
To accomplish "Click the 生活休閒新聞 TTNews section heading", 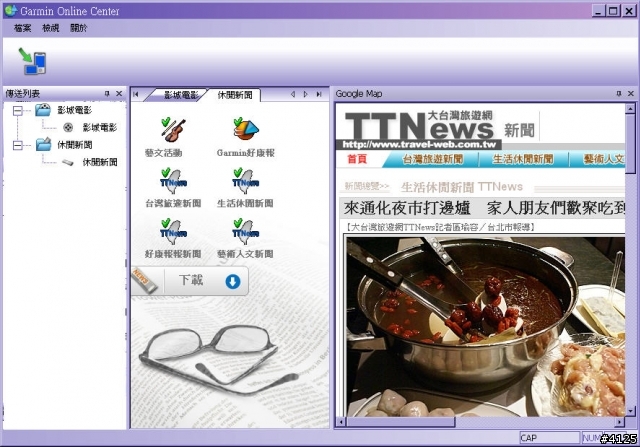I will point(462,187).
